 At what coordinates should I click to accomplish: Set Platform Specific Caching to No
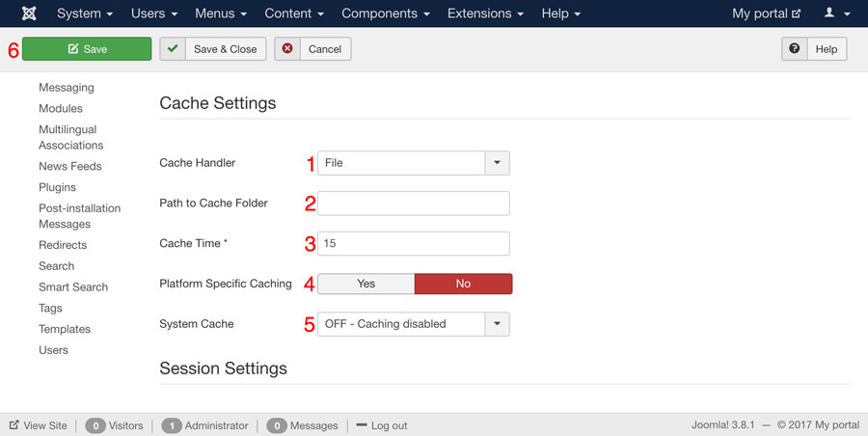tap(463, 284)
